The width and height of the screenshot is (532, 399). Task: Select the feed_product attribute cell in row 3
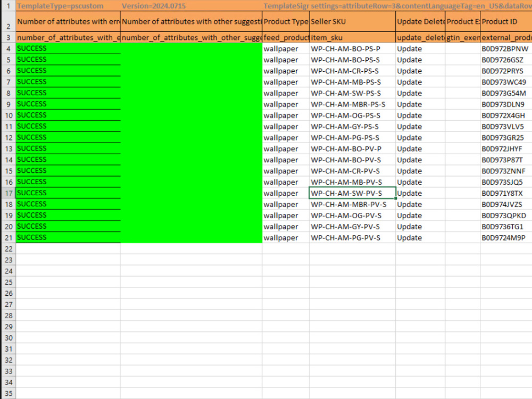click(286, 37)
